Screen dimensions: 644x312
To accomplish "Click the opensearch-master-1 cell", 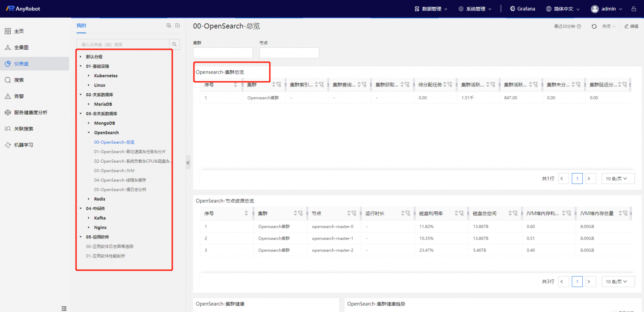I will click(333, 238).
